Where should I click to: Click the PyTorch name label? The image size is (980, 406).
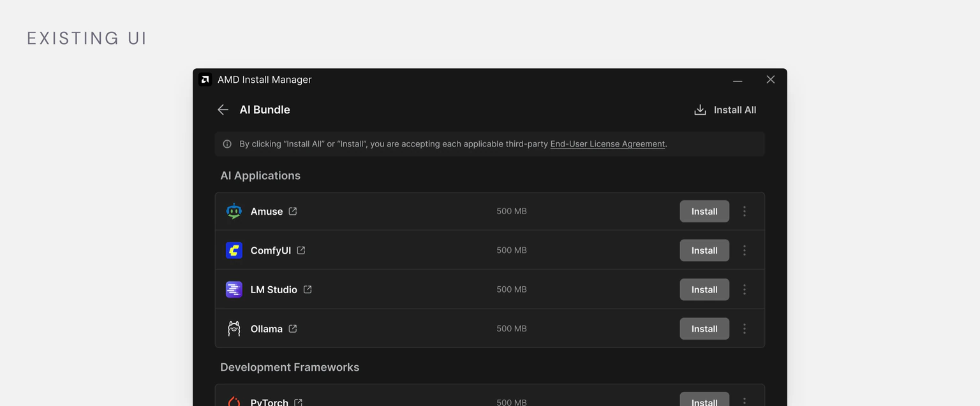(x=269, y=402)
